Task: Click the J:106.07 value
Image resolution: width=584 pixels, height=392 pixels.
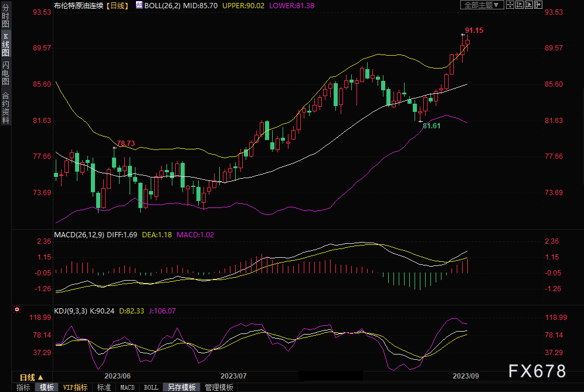Action: coord(162,311)
